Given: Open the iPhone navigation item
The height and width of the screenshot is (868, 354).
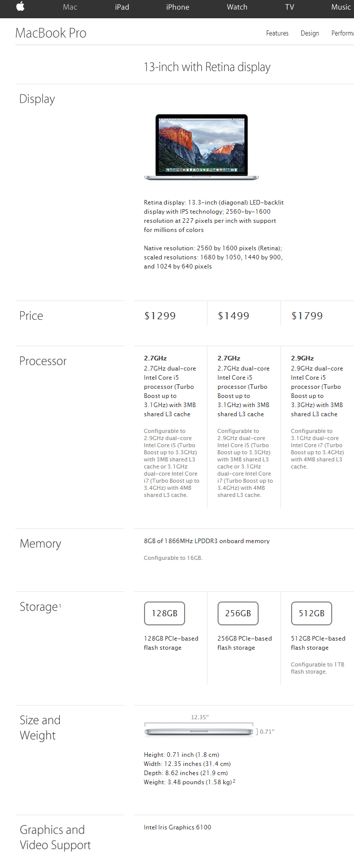Looking at the screenshot, I should 178,7.
